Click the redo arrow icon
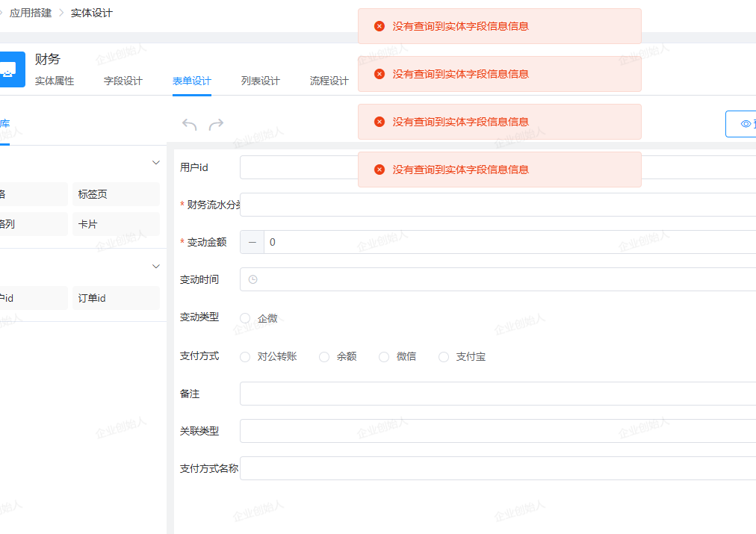This screenshot has height=534, width=756. [x=216, y=124]
